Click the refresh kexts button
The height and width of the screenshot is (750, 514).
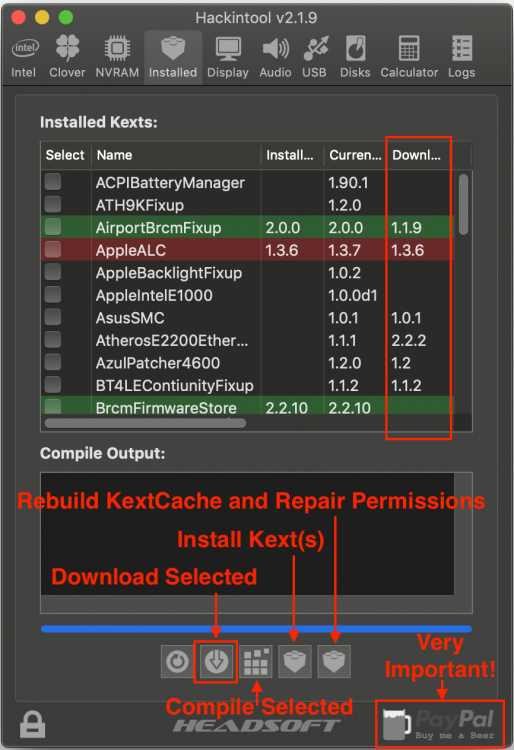[x=177, y=662]
